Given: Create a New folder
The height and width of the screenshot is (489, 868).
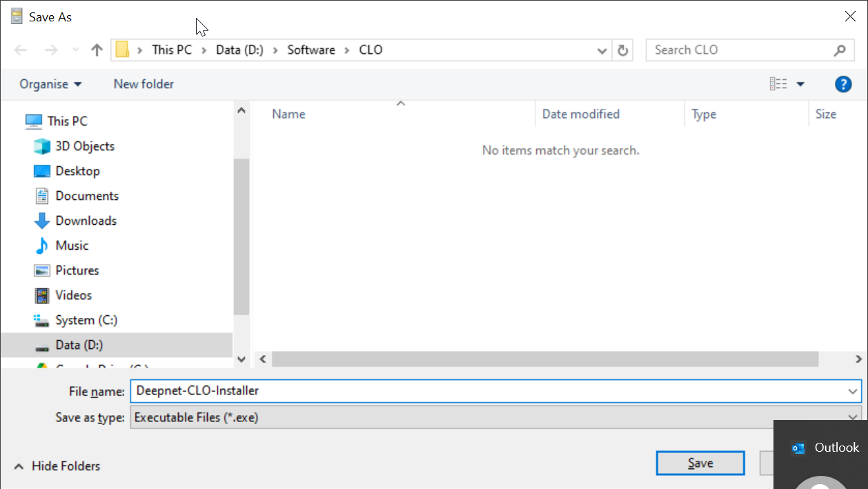Looking at the screenshot, I should (144, 84).
